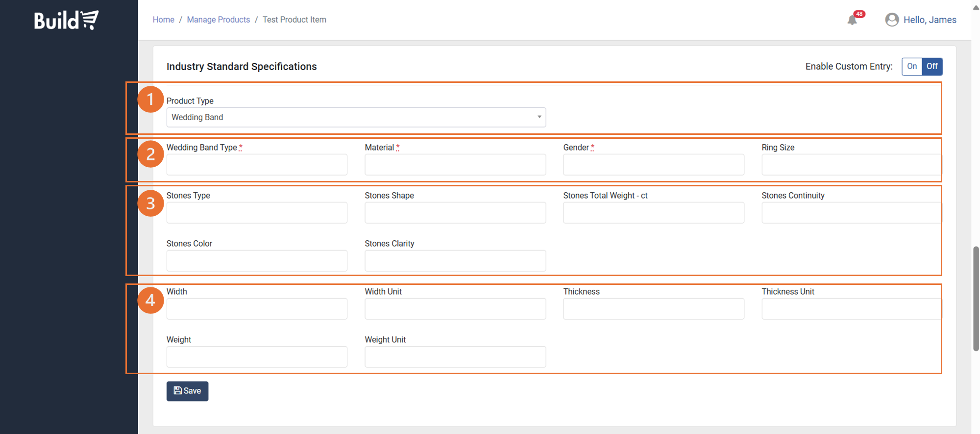
Task: Click the orange step 3 badge
Action: point(150,203)
